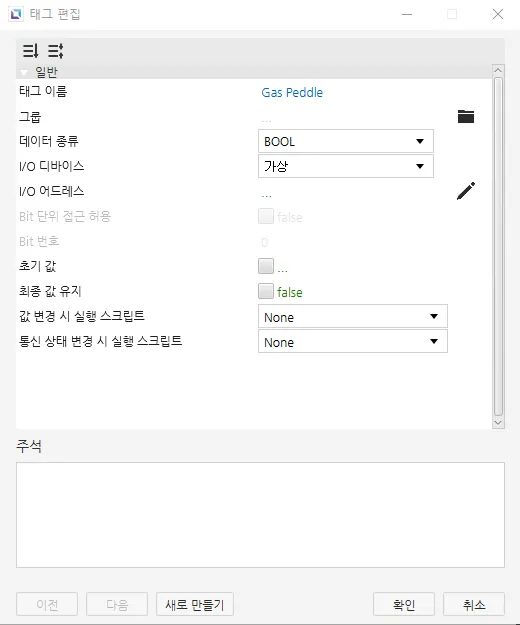Click the 확인 button
The width and height of the screenshot is (520, 625).
pyautogui.click(x=404, y=604)
